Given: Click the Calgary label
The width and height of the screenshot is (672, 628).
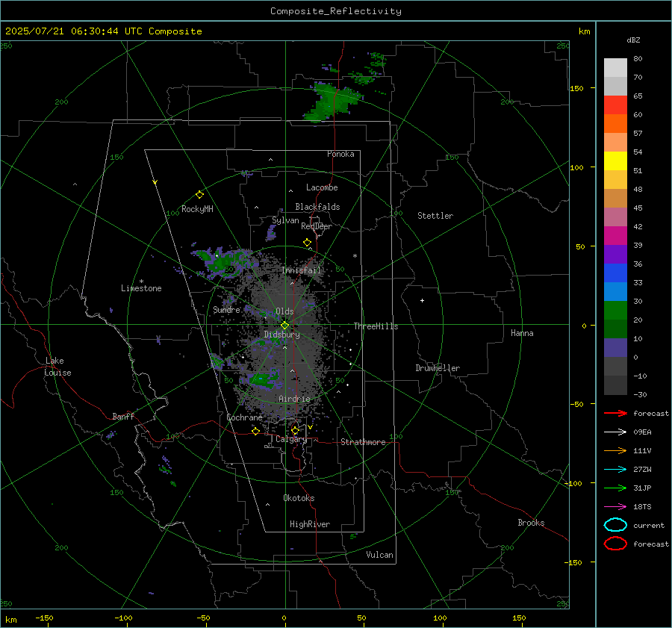Looking at the screenshot, I should (x=291, y=439).
